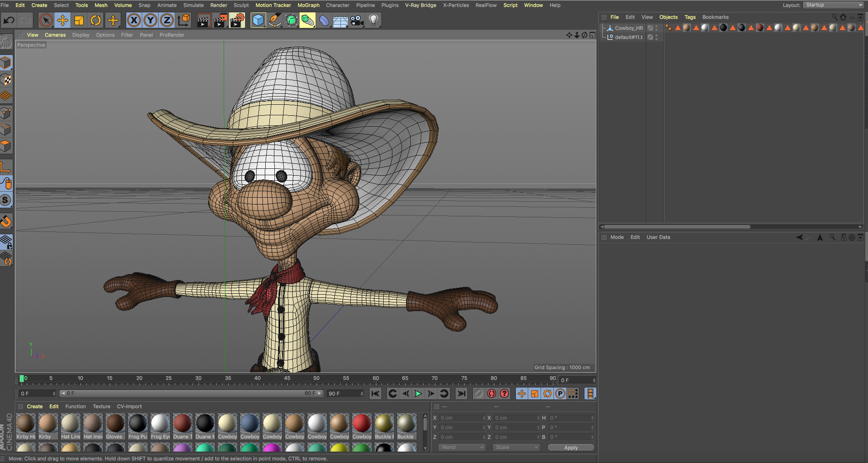
Task: Click the Bend deformer icon
Action: (324, 20)
